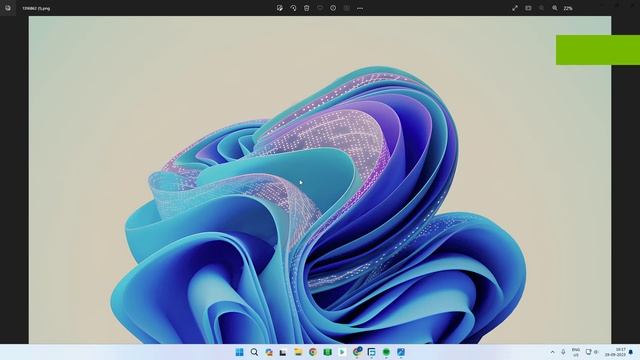Open the file info icon in toolbar

333,8
